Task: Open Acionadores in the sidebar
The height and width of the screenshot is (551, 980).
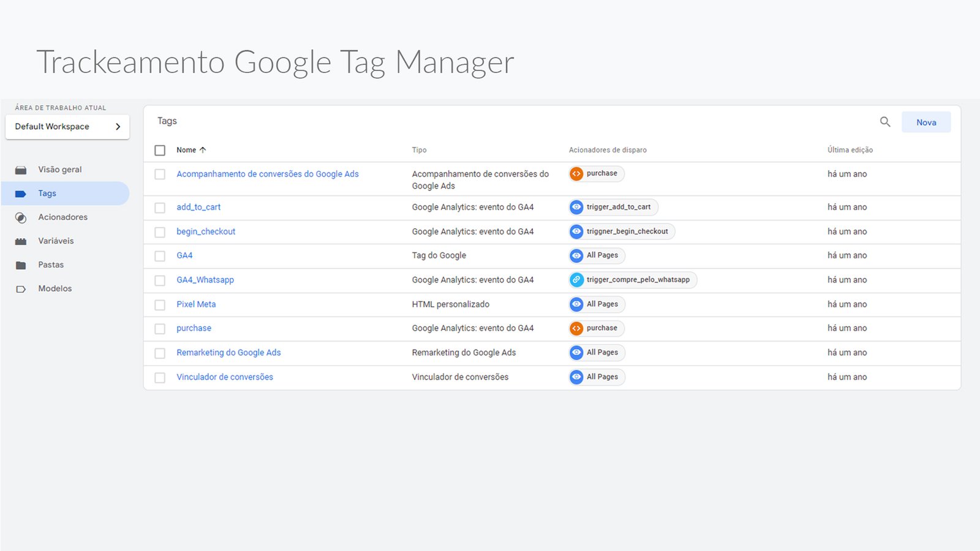Action: click(x=62, y=217)
